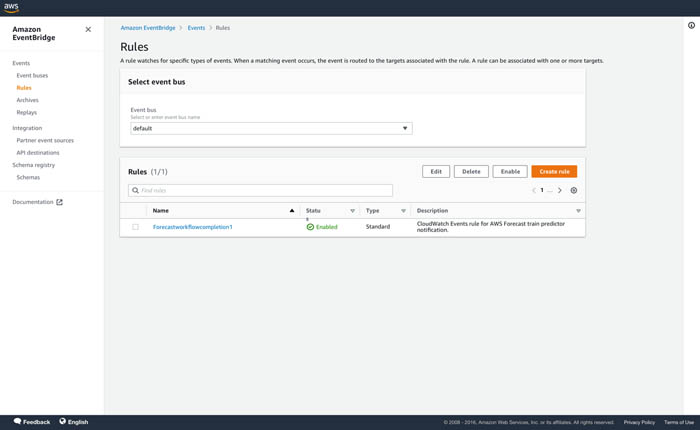Viewport: 700px width, 430px height.
Task: Sort by Name ascending arrow
Action: (x=292, y=210)
